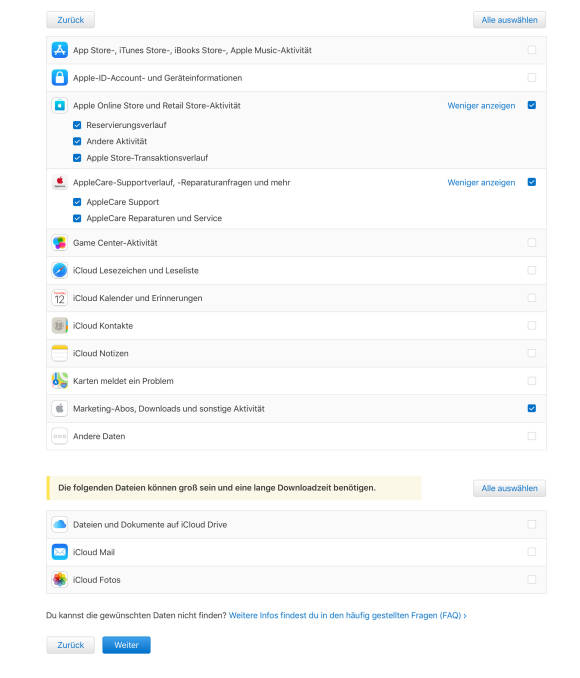Collapse AppleCare section via Weniger anzeigen
This screenshot has width=580, height=678.
[481, 182]
